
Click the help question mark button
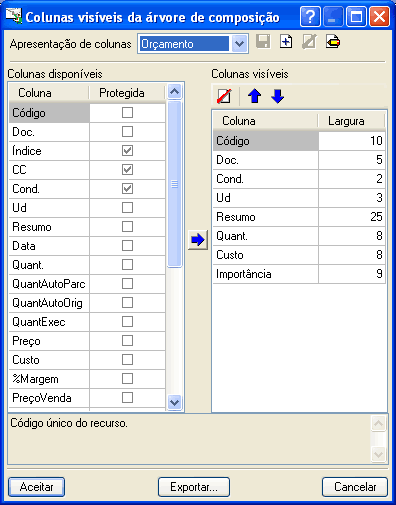point(310,16)
